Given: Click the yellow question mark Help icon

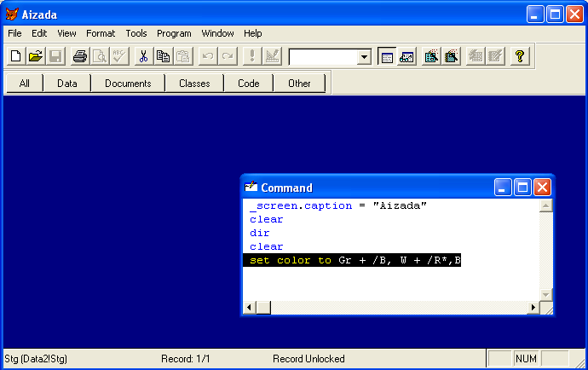Looking at the screenshot, I should click(520, 56).
